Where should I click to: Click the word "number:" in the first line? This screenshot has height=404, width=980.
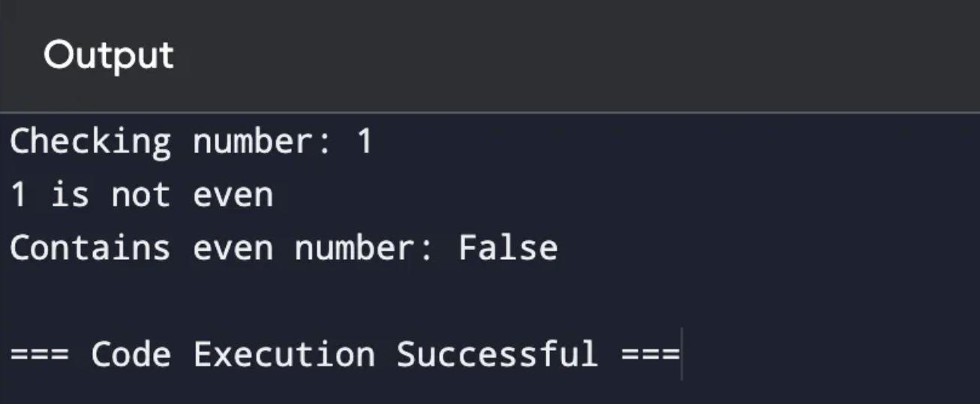(x=262, y=142)
